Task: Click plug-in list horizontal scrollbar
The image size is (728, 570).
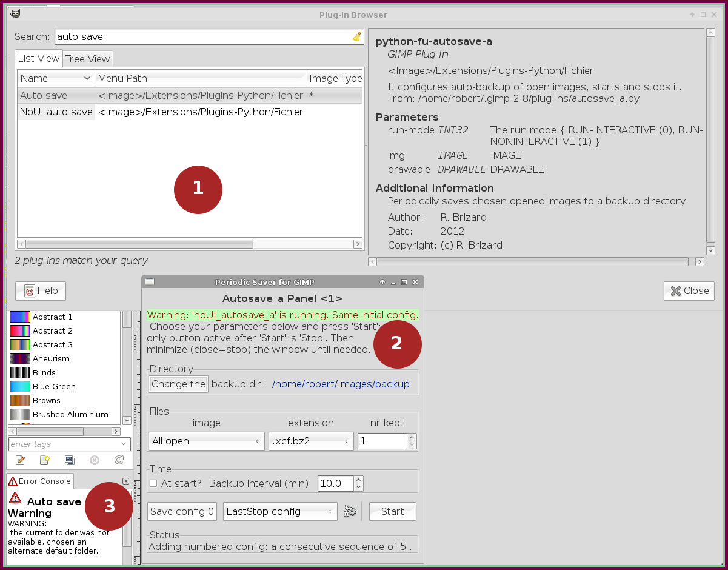Action: coord(139,244)
